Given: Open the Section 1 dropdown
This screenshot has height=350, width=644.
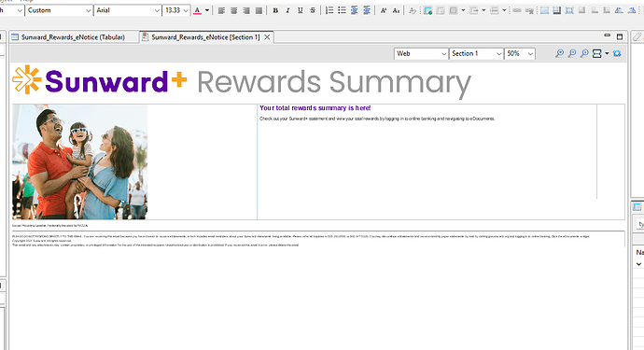Looking at the screenshot, I should coord(476,54).
